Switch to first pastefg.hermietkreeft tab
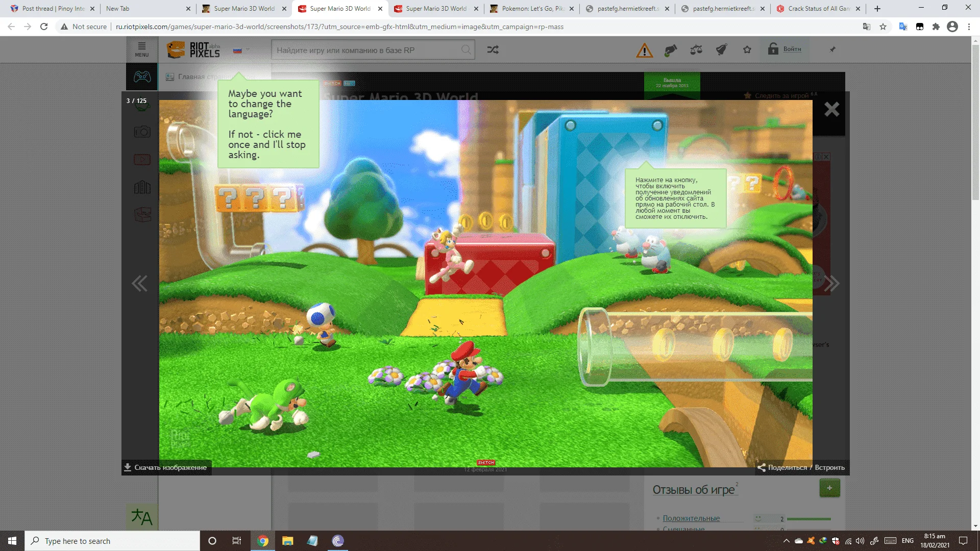The height and width of the screenshot is (551, 980). [627, 9]
